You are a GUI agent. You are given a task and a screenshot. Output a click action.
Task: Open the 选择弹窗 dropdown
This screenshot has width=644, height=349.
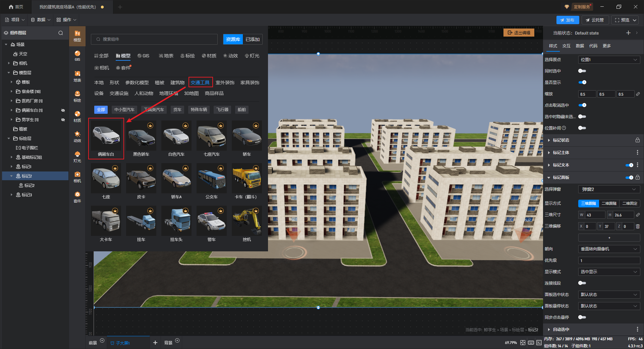coord(609,190)
